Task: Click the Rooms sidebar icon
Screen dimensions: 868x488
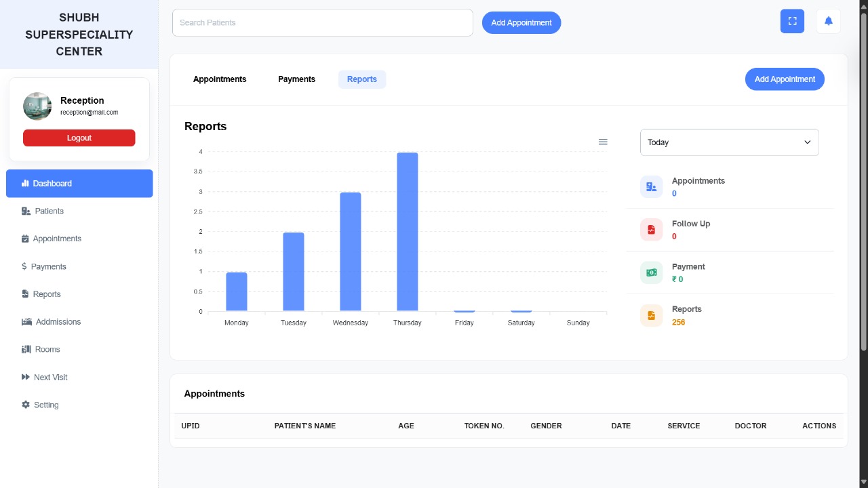Action: click(x=26, y=349)
